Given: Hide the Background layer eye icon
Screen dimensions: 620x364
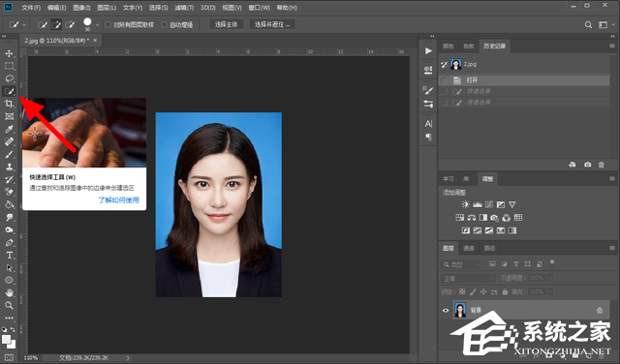Looking at the screenshot, I should click(x=446, y=310).
